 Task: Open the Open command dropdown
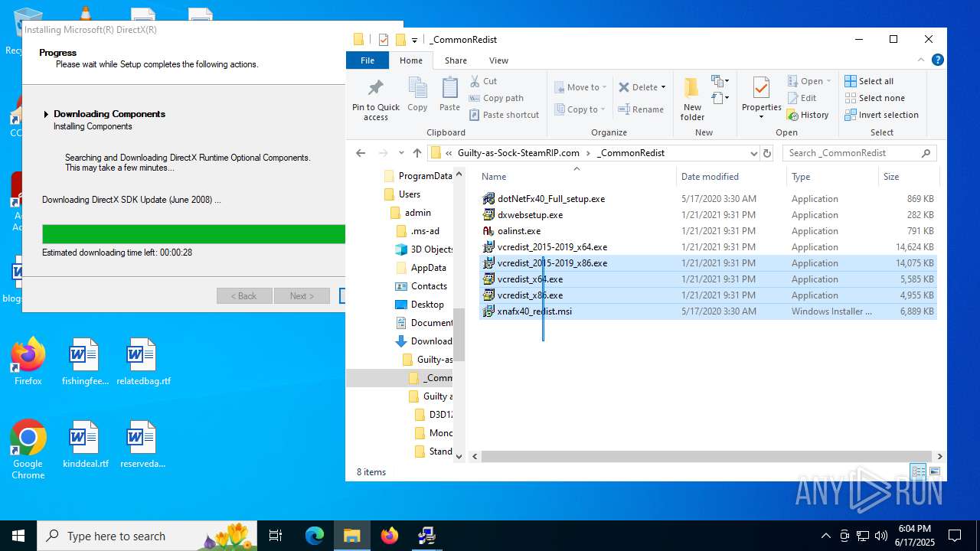(828, 81)
